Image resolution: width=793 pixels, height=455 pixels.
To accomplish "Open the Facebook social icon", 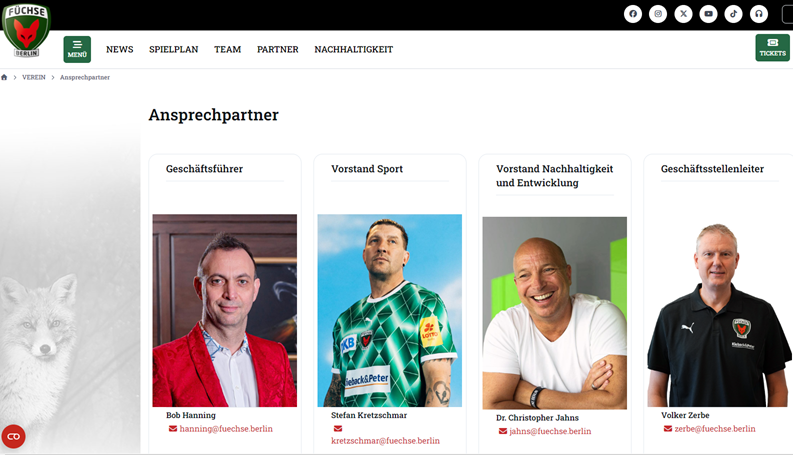I will tap(633, 14).
